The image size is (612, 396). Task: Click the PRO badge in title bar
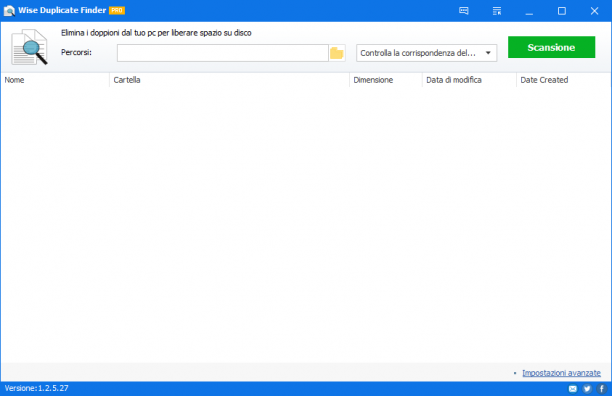[117, 11]
